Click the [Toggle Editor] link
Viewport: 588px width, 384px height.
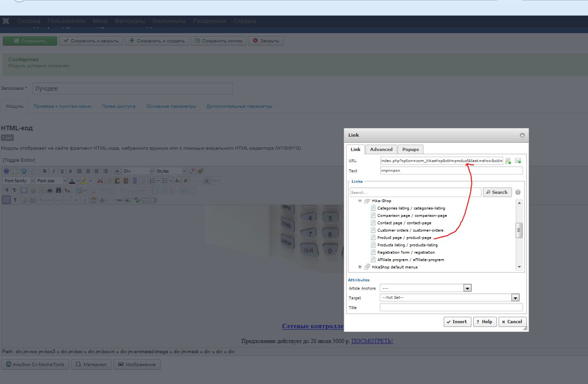point(19,160)
